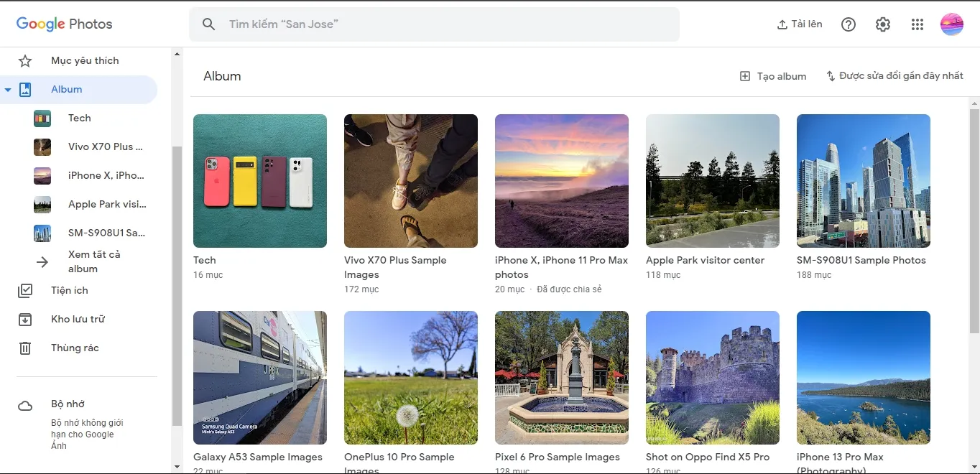Click the Tạo album plus icon
This screenshot has height=474, width=980.
click(745, 76)
